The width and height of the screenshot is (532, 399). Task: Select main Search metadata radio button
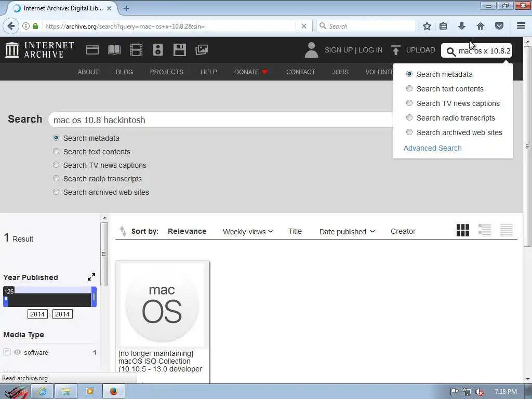56,138
